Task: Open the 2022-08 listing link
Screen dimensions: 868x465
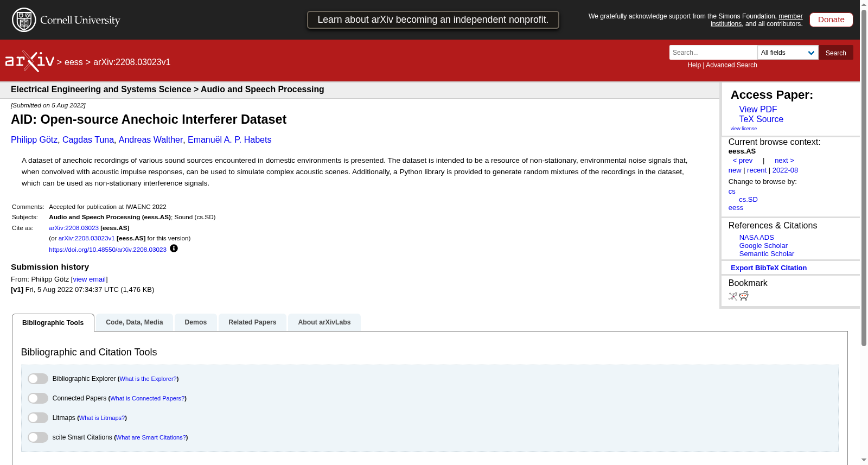Action: tap(785, 170)
